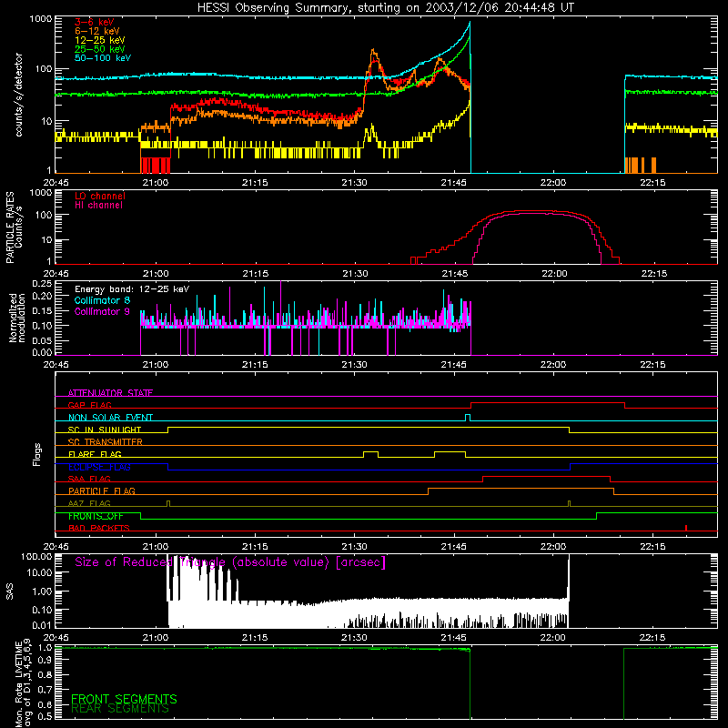This screenshot has height=728, width=728.
Task: Click the NON_SOLAR_EVENT pulse marker
Action: (468, 417)
